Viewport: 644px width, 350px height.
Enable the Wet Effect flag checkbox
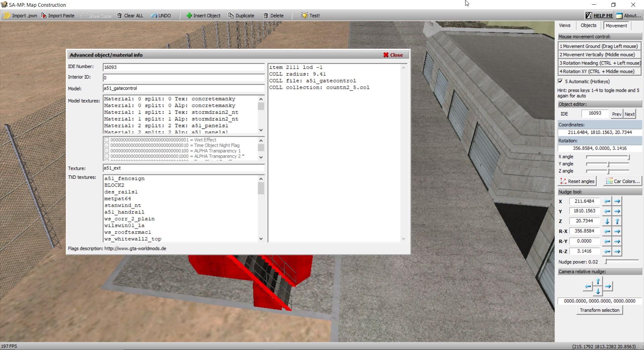107,140
